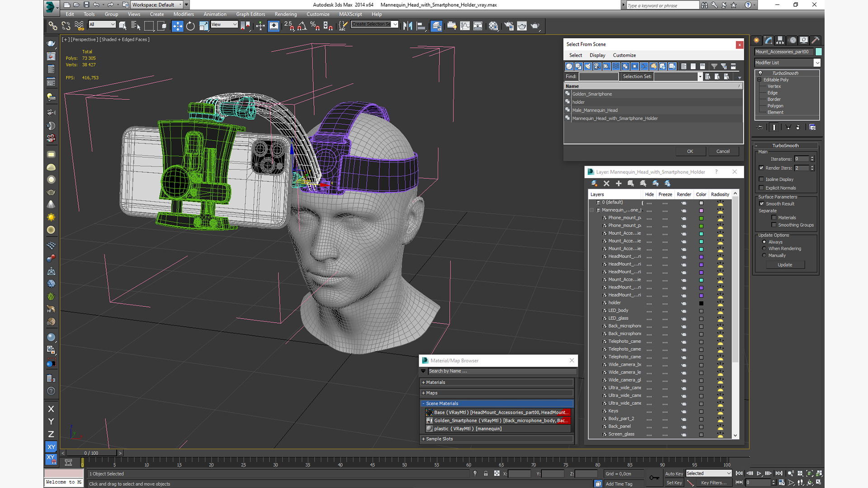Screen dimensions: 868x488
Task: Open the Select by Name tool
Action: 135,26
